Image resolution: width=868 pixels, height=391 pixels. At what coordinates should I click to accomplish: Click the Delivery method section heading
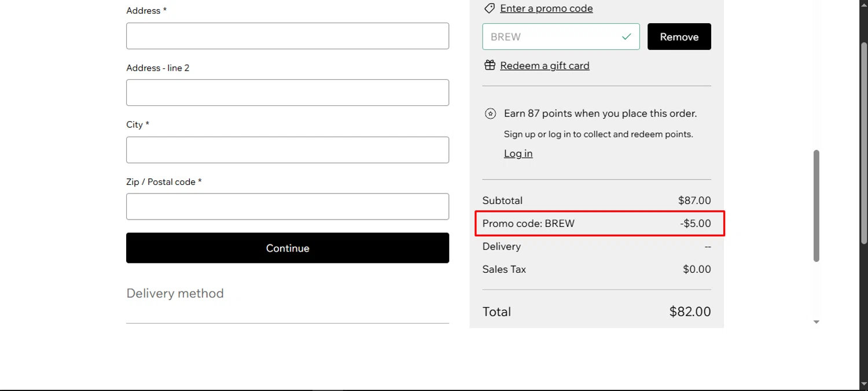pos(175,293)
